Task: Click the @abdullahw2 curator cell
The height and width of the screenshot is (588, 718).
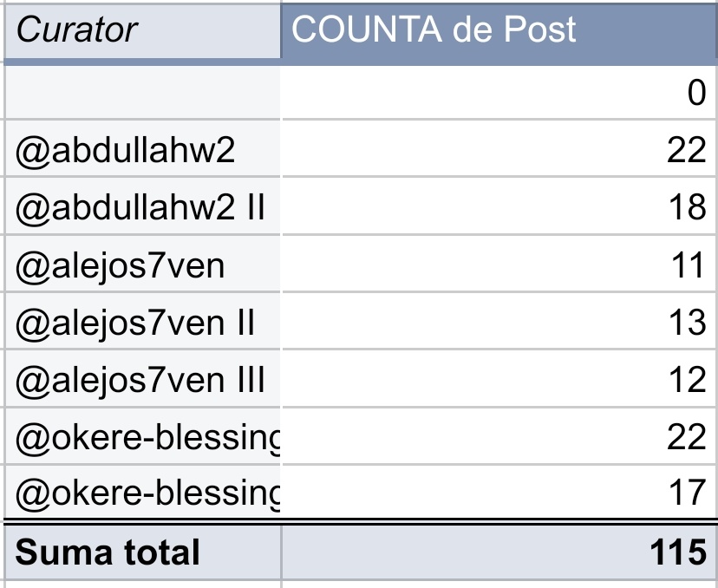Action: click(142, 149)
